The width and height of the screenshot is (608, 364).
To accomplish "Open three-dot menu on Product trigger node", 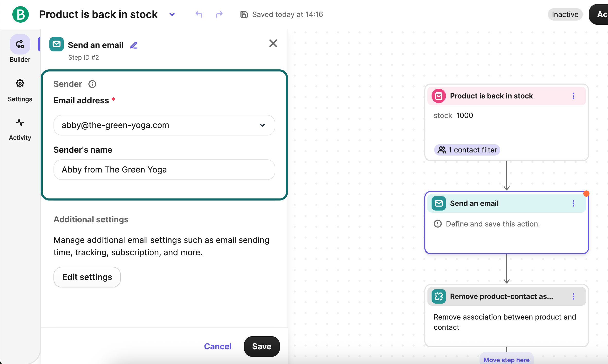I will tap(573, 96).
